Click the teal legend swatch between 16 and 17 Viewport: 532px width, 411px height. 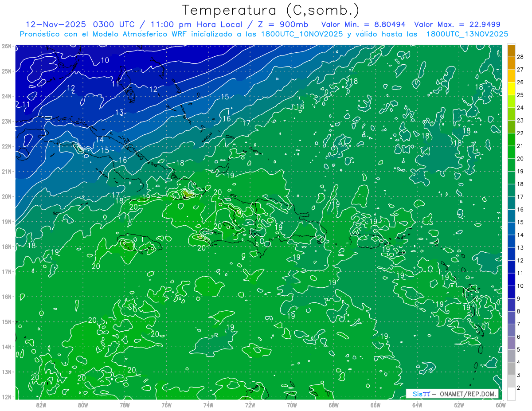[511, 204]
